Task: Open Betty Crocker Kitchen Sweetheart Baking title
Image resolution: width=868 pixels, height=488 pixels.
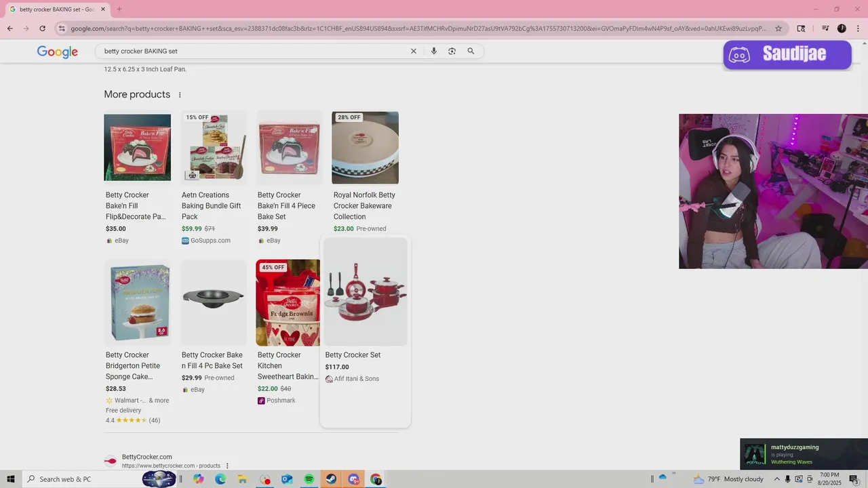Action: click(x=288, y=366)
